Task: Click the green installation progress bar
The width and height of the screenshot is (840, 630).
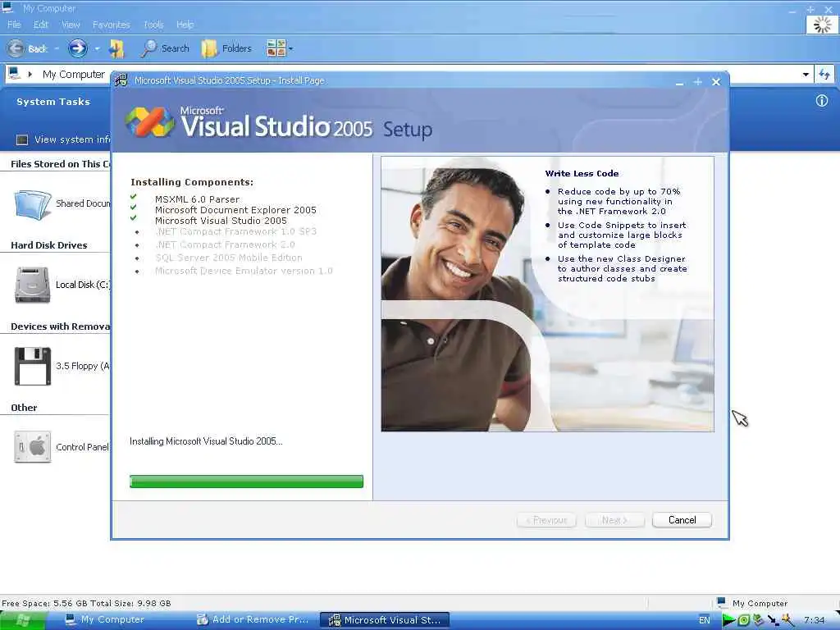Action: pos(246,482)
